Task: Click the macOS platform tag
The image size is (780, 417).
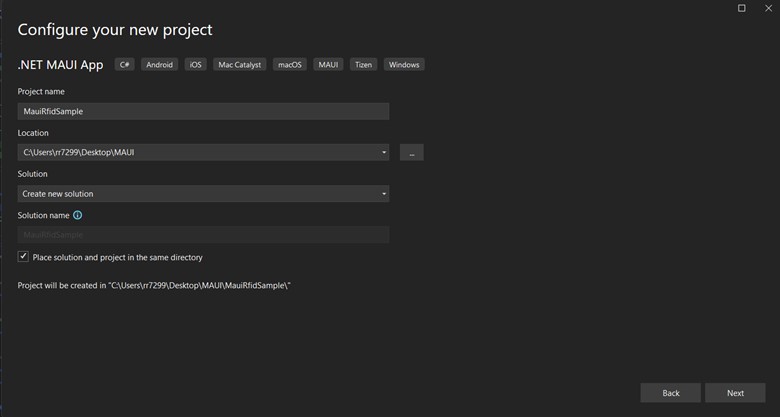Action: click(289, 64)
